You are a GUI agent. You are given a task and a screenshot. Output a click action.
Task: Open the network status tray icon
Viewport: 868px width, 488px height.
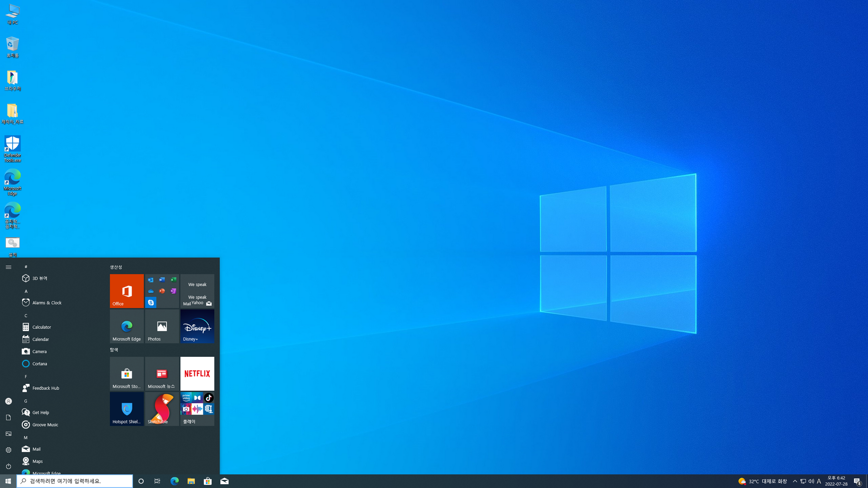803,481
